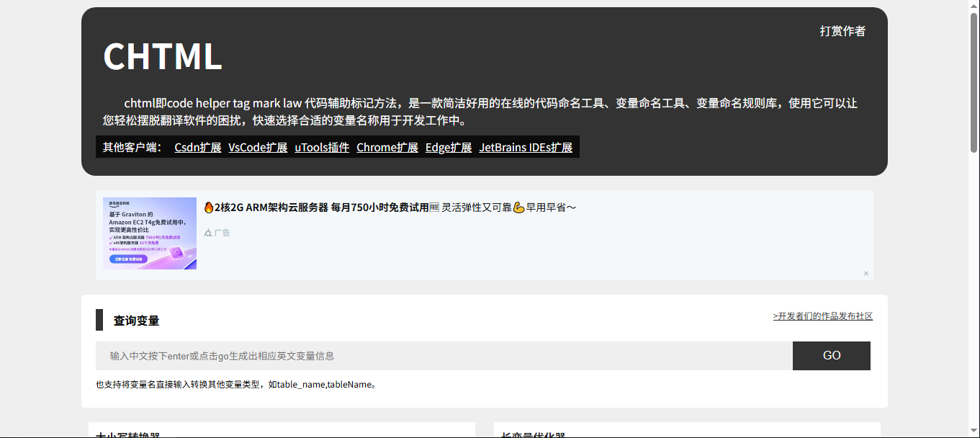Close the advertisement banner with the X
Screen dimensions: 980x438
pos(866,274)
